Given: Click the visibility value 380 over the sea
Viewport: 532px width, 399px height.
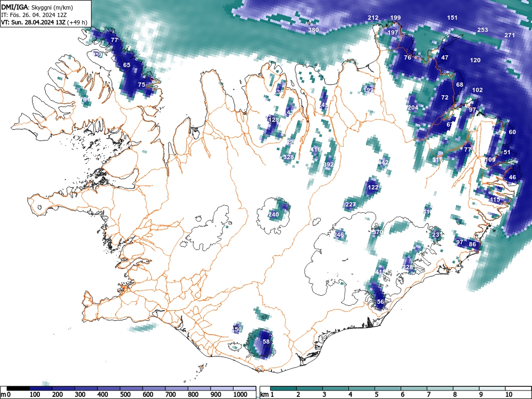Looking at the screenshot, I should click(x=313, y=30).
